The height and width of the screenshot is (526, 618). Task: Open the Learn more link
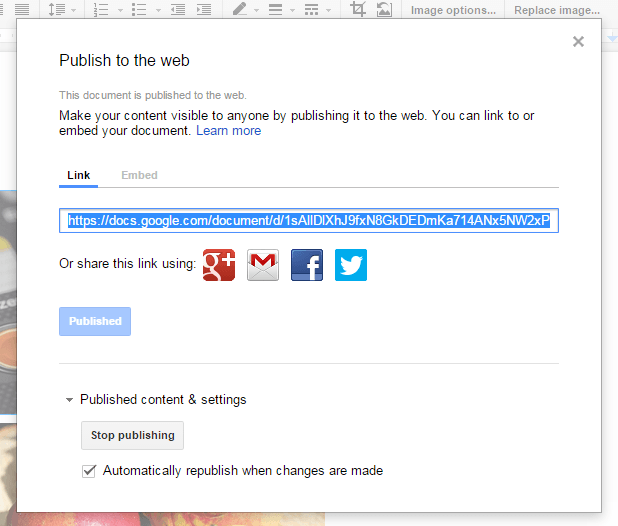coord(229,131)
